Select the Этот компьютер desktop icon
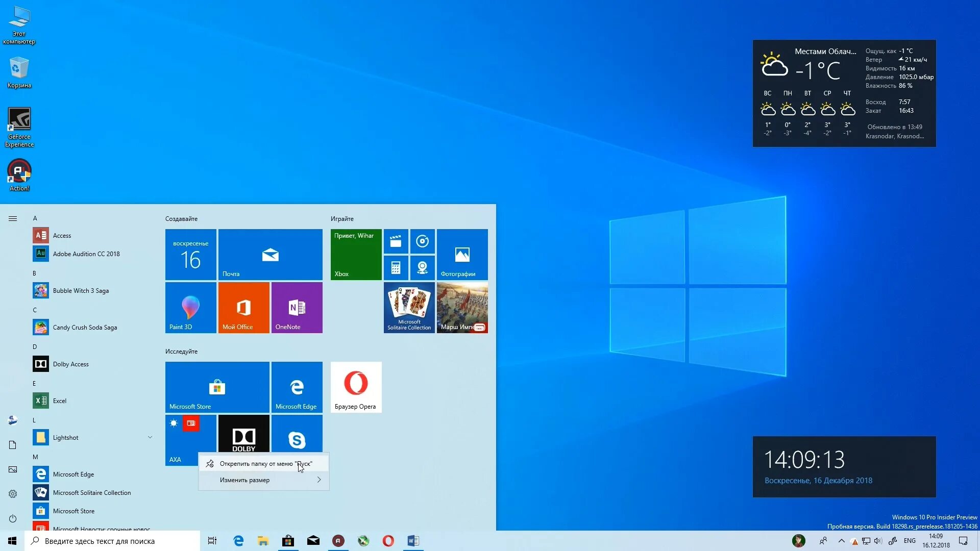The image size is (980, 551). pos(19,26)
